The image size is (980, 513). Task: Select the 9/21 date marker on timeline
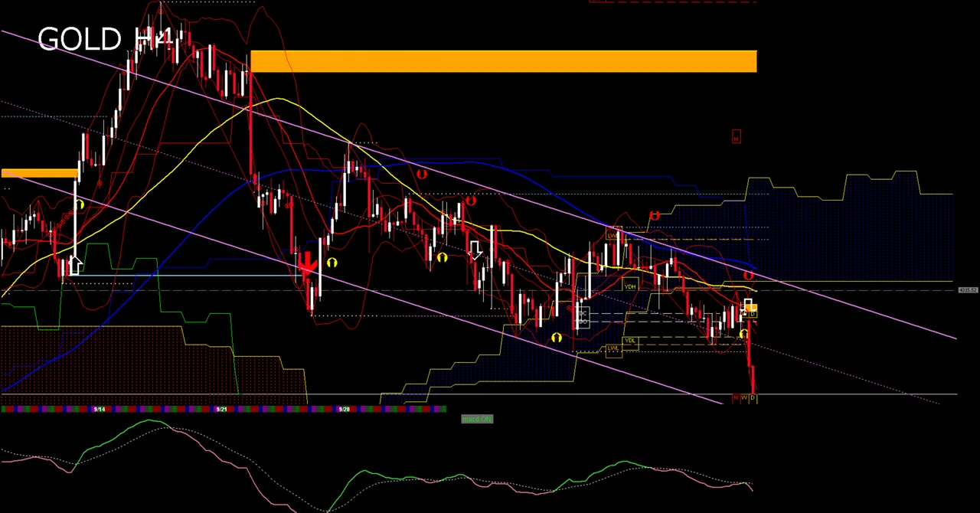point(221,410)
